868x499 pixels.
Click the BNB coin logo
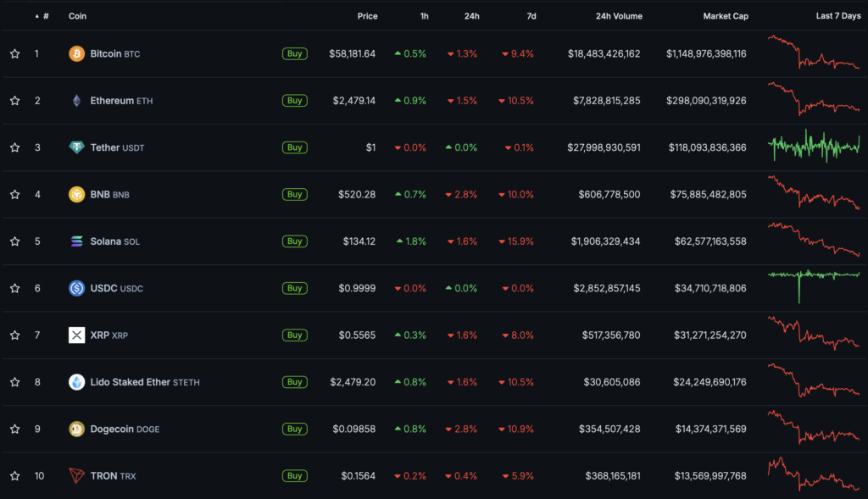point(76,194)
